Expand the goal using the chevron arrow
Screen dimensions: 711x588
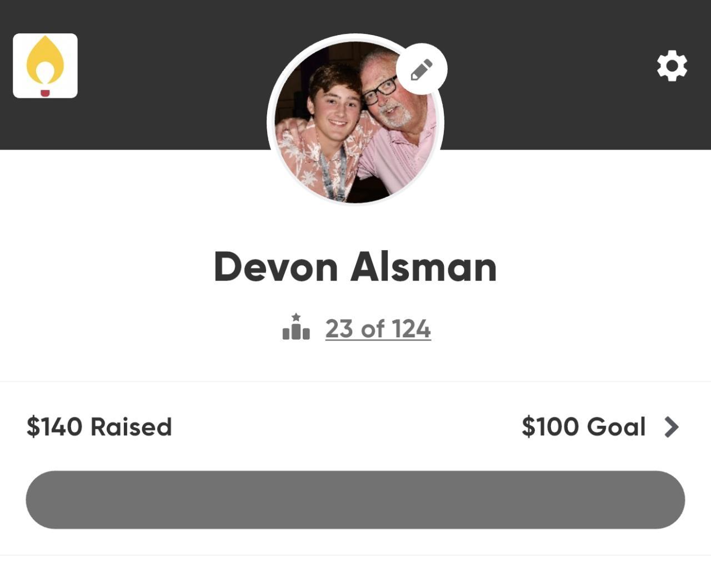click(x=672, y=427)
